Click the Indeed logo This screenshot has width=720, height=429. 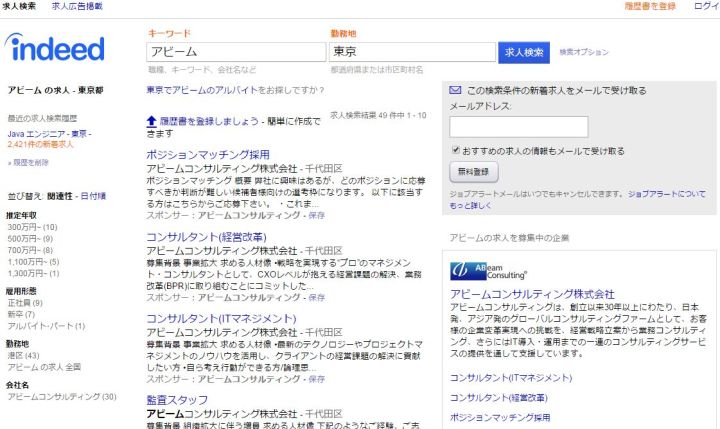[x=55, y=47]
